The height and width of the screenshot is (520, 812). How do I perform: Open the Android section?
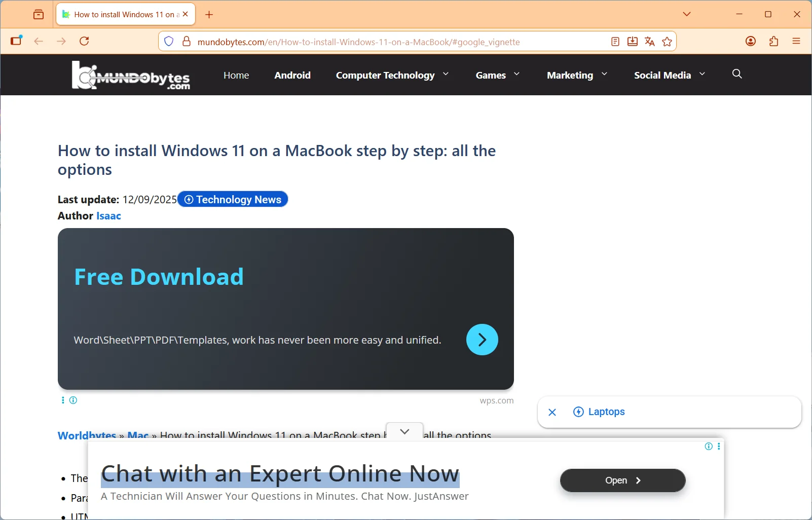coord(292,75)
